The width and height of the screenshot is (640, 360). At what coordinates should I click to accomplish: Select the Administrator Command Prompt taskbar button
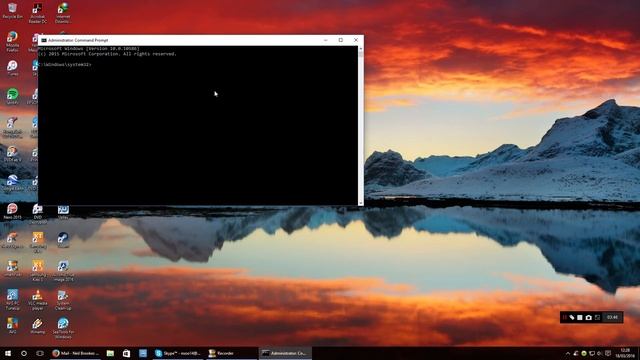[x=285, y=353]
